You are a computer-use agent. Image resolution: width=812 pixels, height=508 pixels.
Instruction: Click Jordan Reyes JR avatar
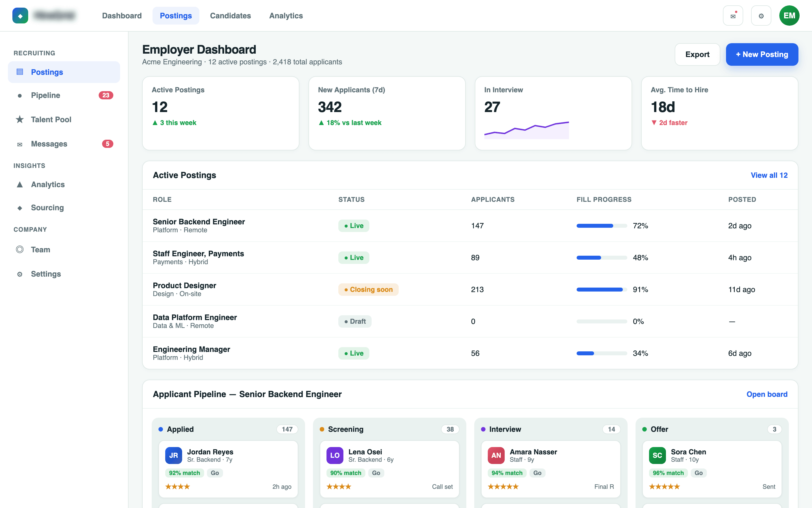(x=173, y=455)
